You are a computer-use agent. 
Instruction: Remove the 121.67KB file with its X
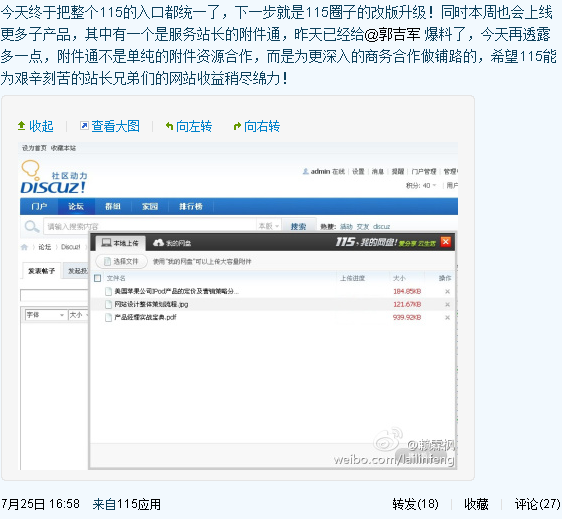click(x=447, y=304)
